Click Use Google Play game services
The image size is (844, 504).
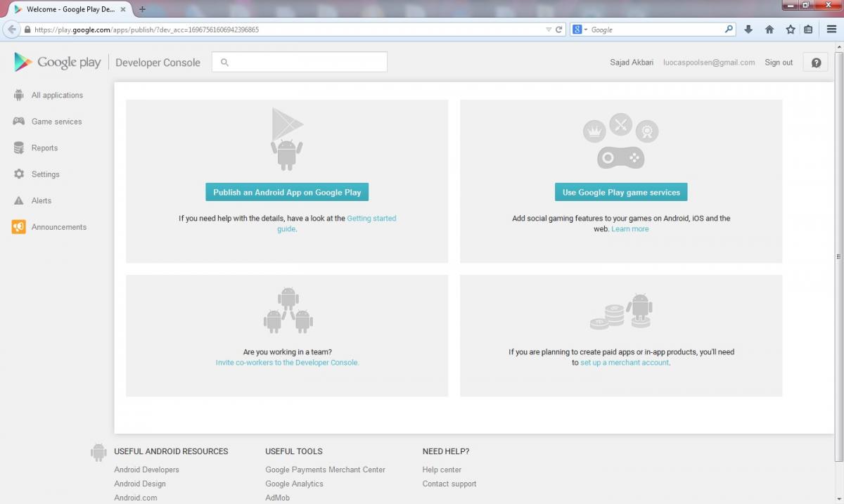621,193
